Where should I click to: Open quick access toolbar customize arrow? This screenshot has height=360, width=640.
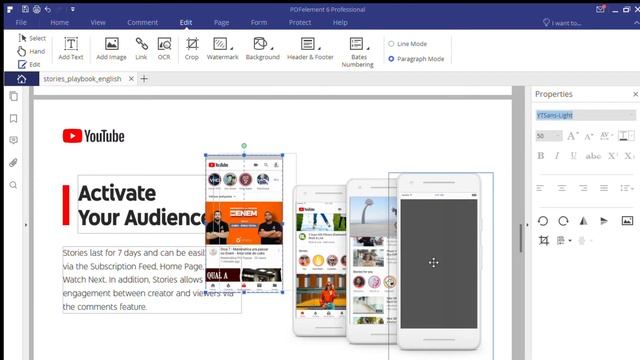click(x=73, y=9)
